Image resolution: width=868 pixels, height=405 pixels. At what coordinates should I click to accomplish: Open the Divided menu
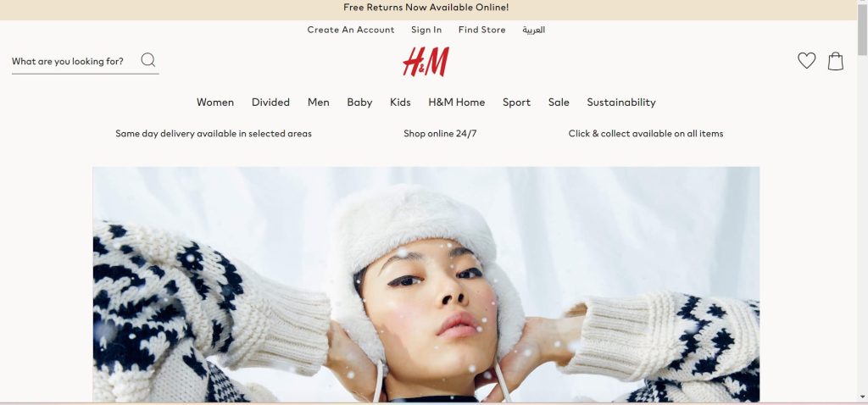coord(270,103)
